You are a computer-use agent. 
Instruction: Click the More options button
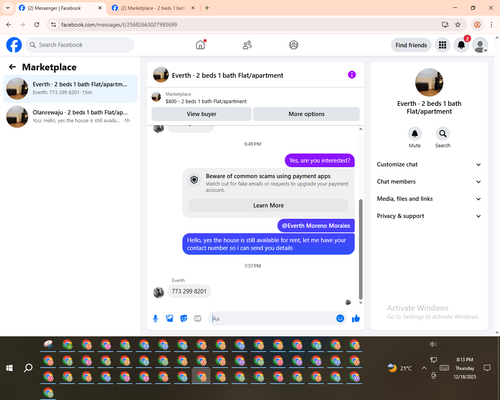point(306,114)
